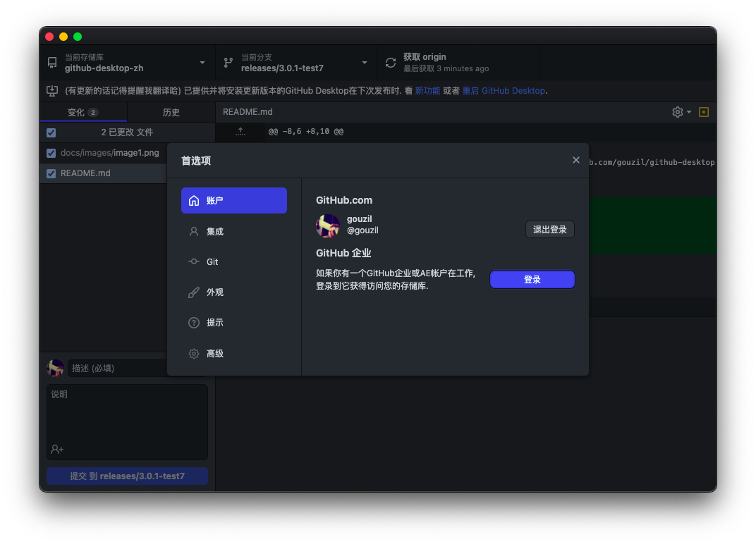Viewport: 756px width, 544px height.
Task: Close the 首选项 dialog with X
Action: [x=575, y=160]
